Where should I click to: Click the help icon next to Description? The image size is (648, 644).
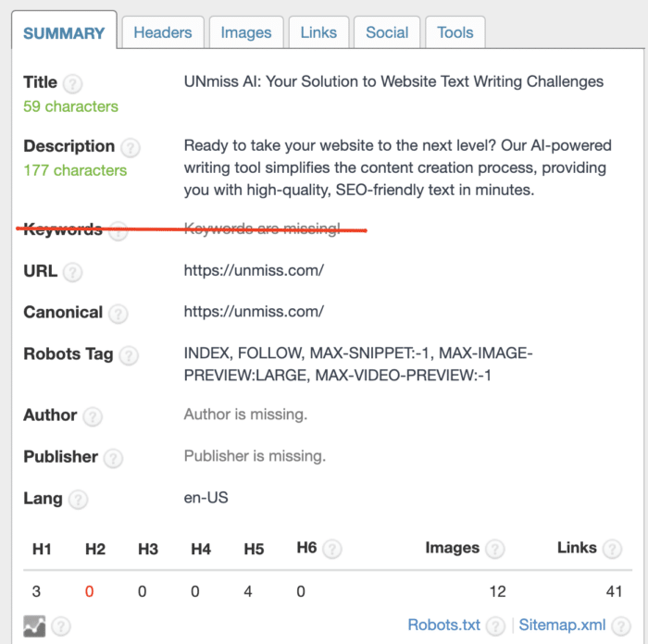[131, 148]
